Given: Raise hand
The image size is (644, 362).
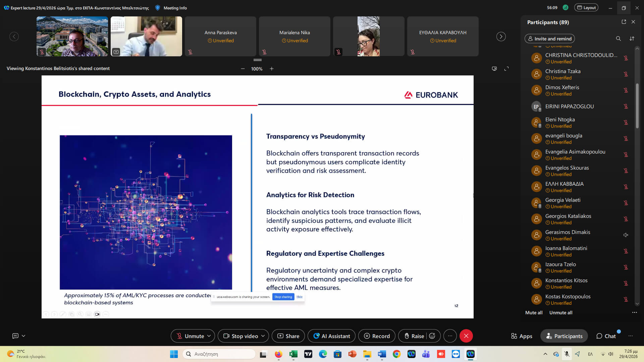Looking at the screenshot, I should pos(414,336).
